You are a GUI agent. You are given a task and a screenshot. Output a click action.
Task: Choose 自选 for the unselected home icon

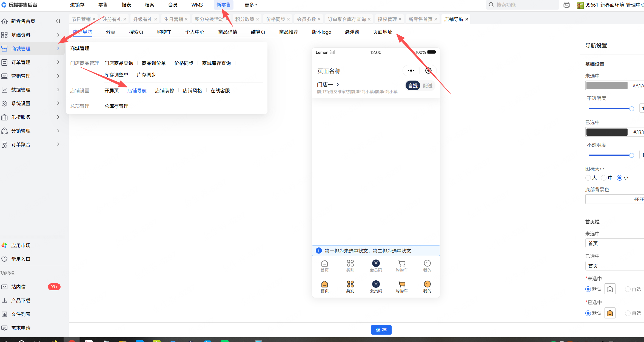coord(628,289)
